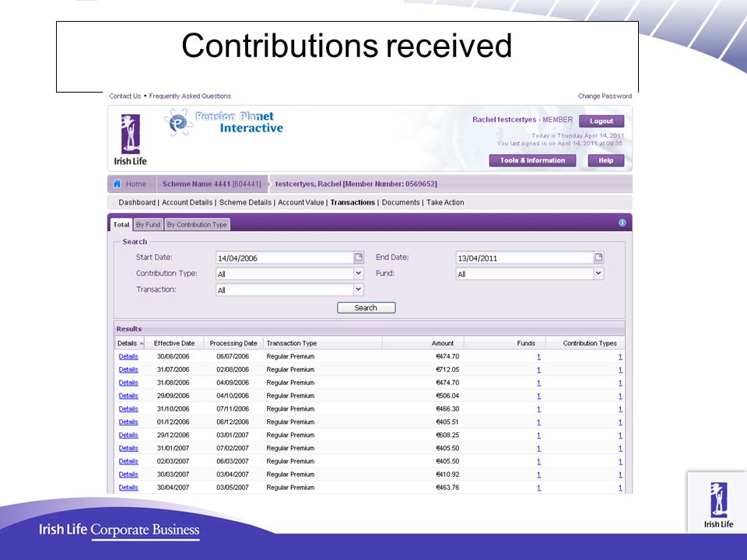Click Funds link for 30/06/2006 row
This screenshot has width=747, height=560.
point(538,357)
